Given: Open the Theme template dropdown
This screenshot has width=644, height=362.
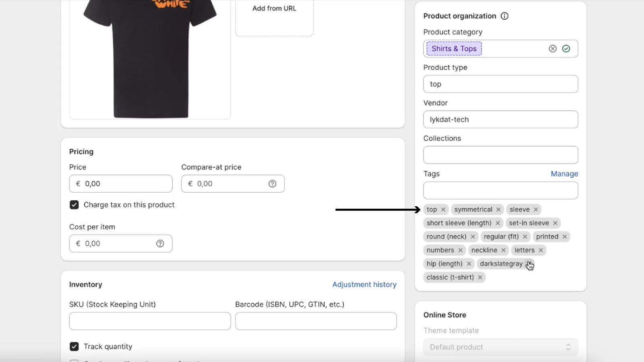Looking at the screenshot, I should pyautogui.click(x=501, y=347).
